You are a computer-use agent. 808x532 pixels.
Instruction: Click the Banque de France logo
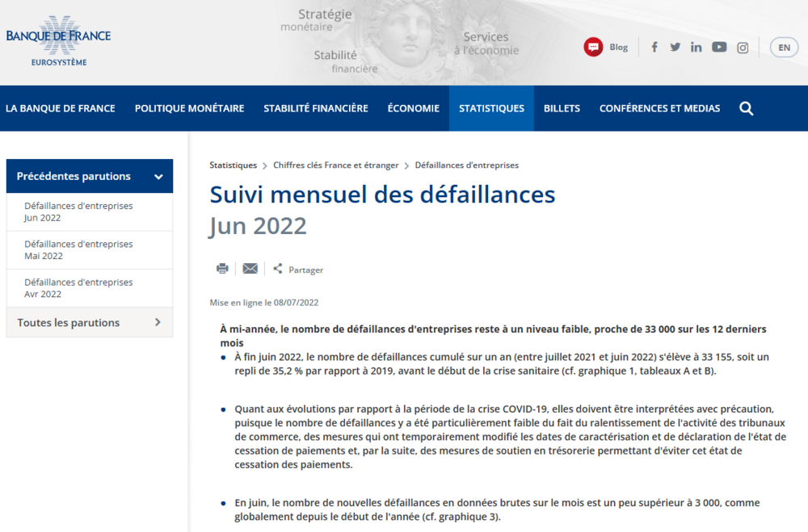(x=58, y=40)
